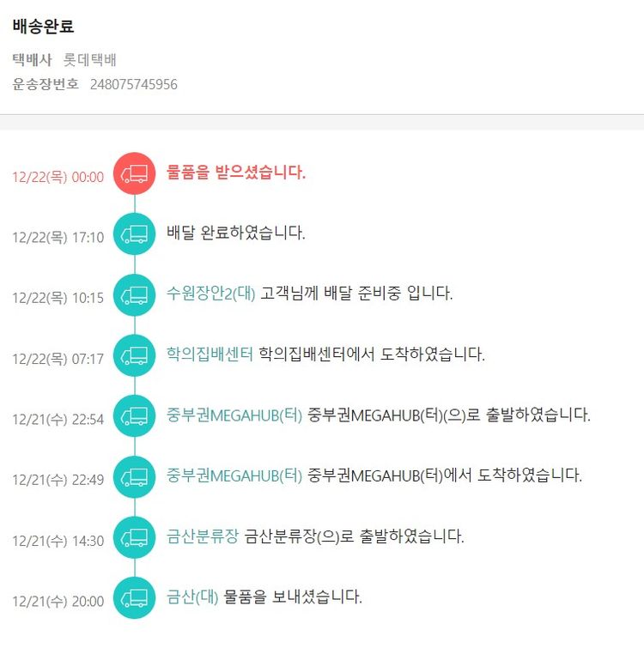Viewport: 644px width, 648px height.
Task: Click truck icon beside 배달 완료하였습니다
Action: click(x=135, y=234)
